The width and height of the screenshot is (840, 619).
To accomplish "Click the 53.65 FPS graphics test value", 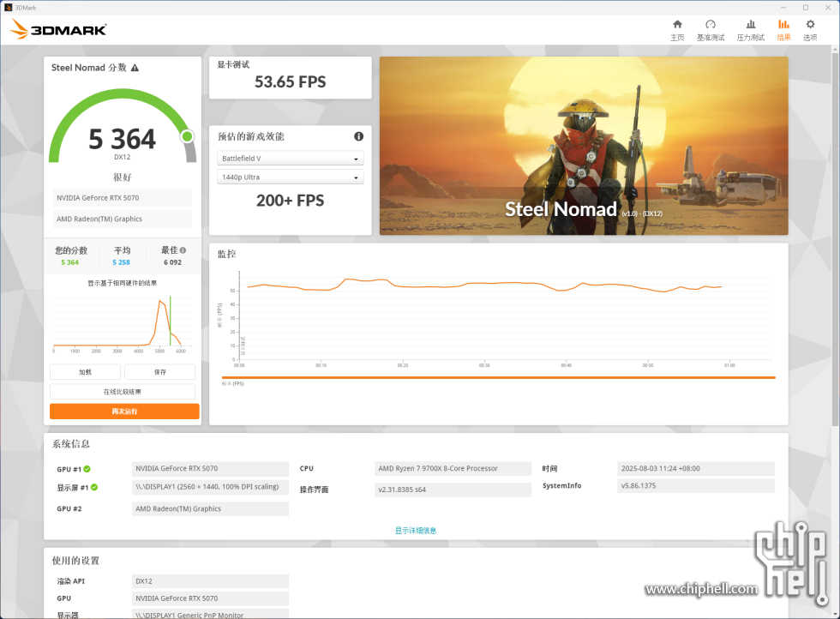I will [291, 82].
